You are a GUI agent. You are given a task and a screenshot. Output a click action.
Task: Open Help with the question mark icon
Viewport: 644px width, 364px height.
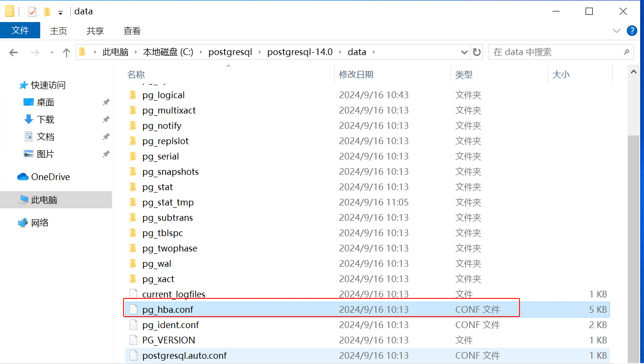pyautogui.click(x=633, y=31)
